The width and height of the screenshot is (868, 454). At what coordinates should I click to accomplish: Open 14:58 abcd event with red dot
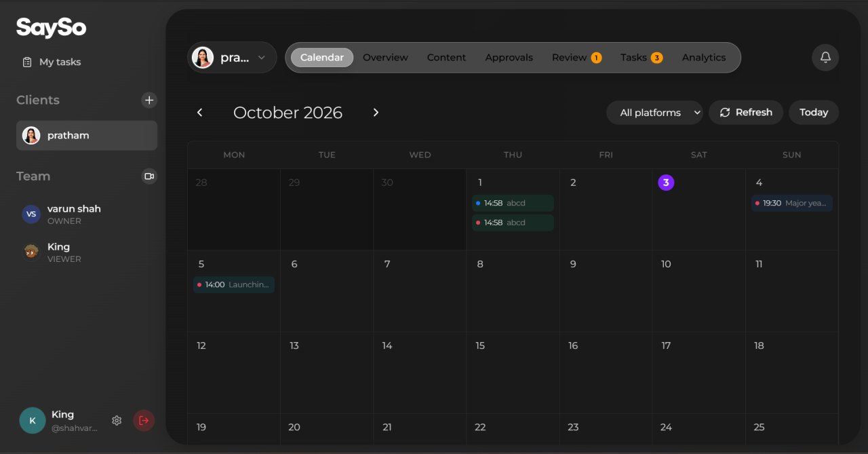tap(513, 223)
